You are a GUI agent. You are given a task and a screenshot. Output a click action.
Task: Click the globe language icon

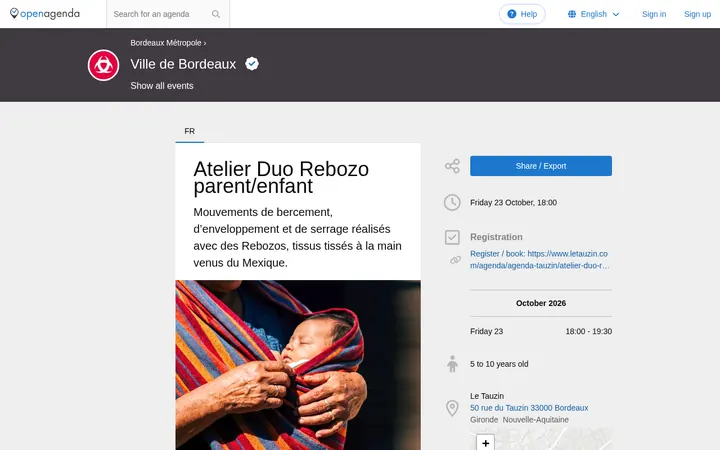(572, 14)
